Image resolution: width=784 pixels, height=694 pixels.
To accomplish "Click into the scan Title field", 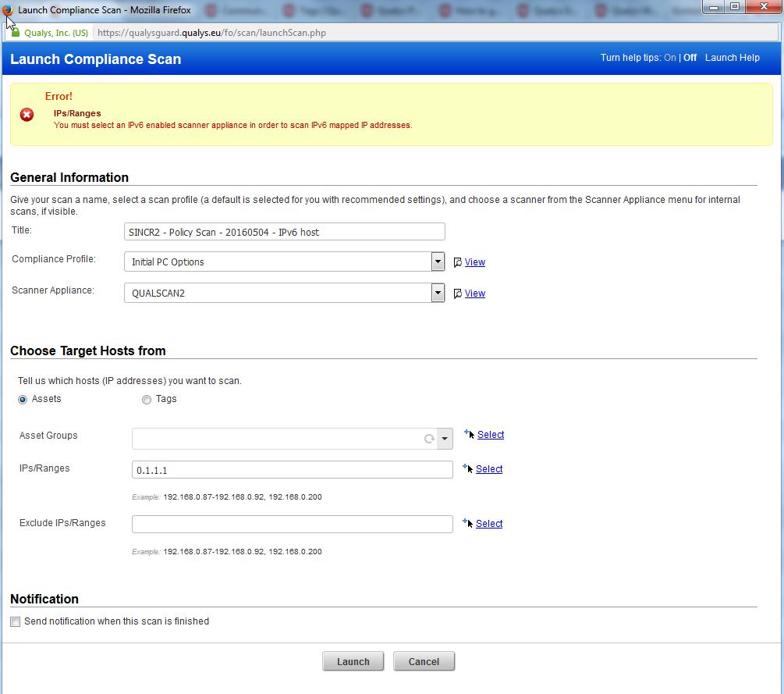I will pyautogui.click(x=284, y=232).
